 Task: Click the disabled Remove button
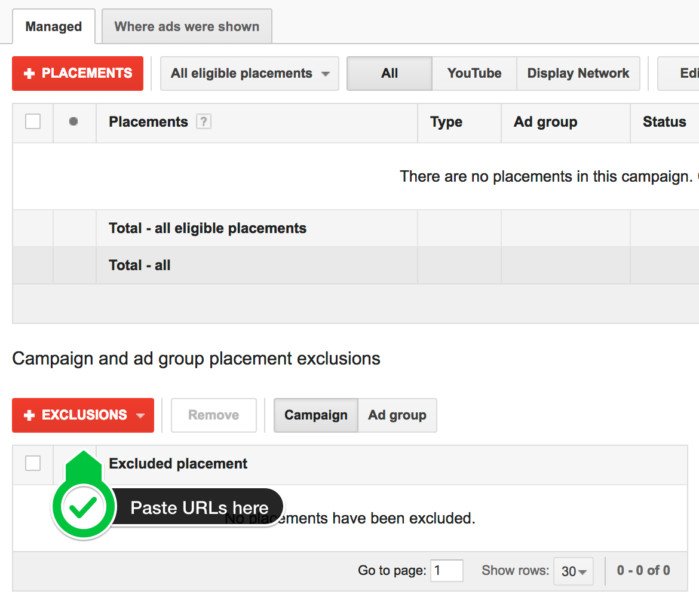[214, 415]
